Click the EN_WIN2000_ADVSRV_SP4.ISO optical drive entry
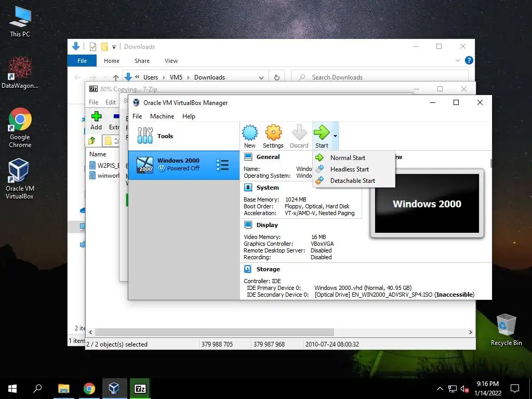This screenshot has width=532, height=399. pos(394,295)
